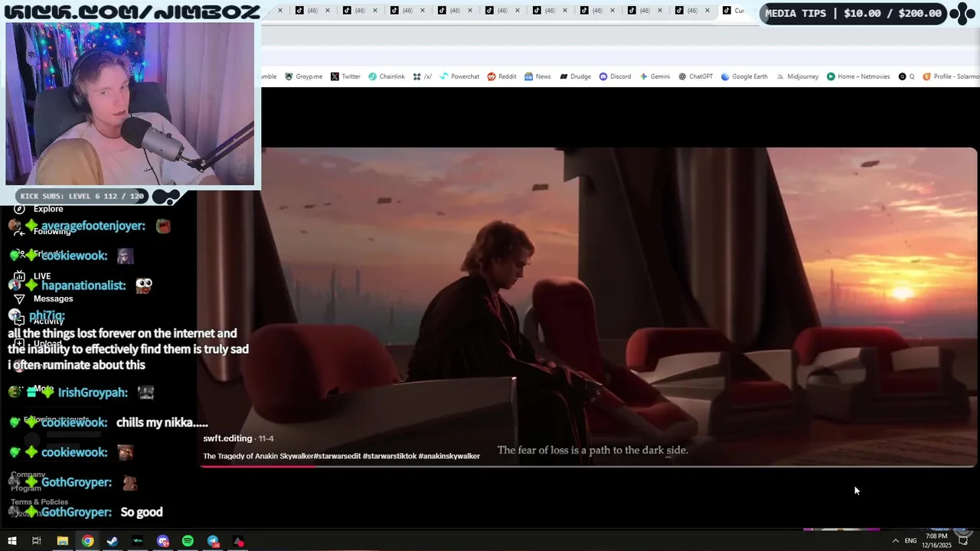The width and height of the screenshot is (980, 551).
Task: Open the Midjourney bookmark
Action: (797, 77)
